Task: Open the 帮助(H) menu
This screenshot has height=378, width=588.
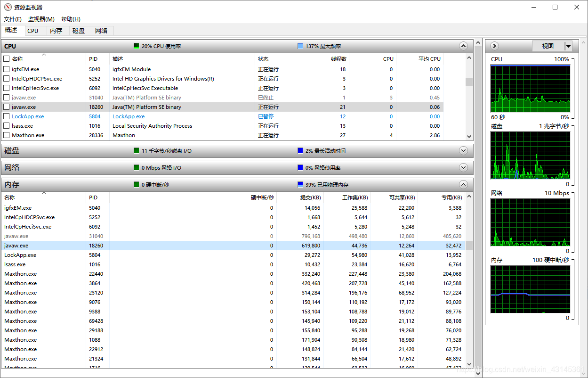Action: [71, 19]
